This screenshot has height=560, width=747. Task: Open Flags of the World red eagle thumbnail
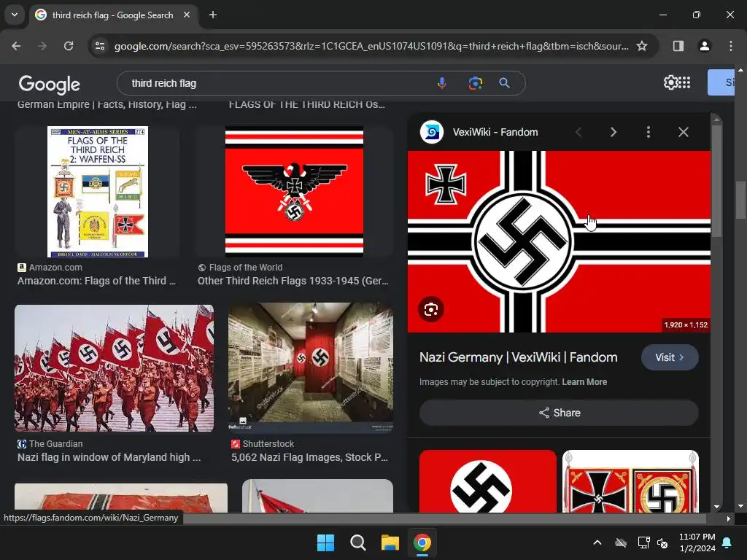coord(294,192)
